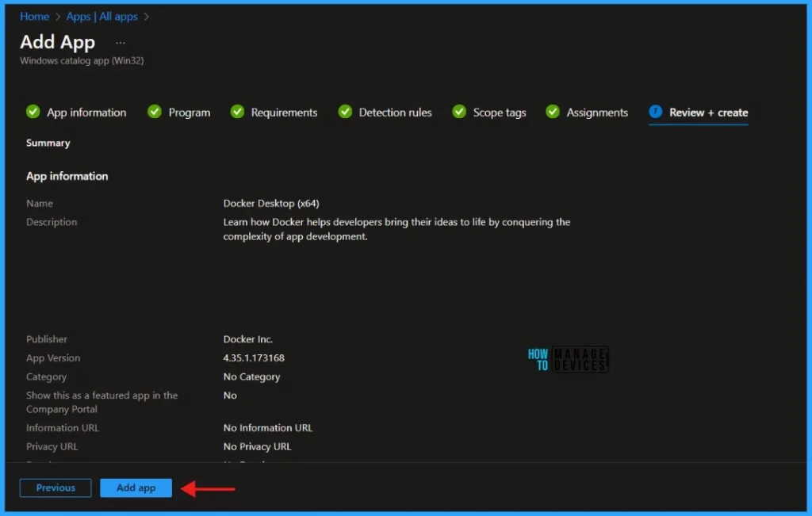Click the description text about Docker
812x516 pixels.
point(396,229)
